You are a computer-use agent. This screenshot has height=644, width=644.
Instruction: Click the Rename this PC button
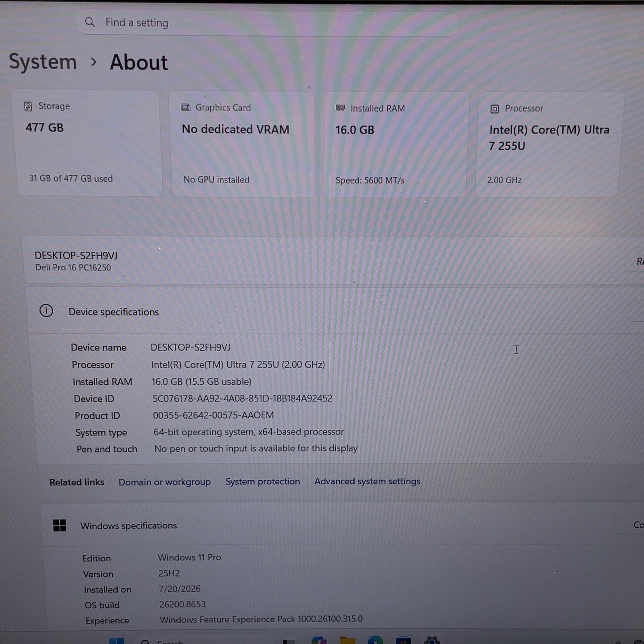[x=635, y=261]
